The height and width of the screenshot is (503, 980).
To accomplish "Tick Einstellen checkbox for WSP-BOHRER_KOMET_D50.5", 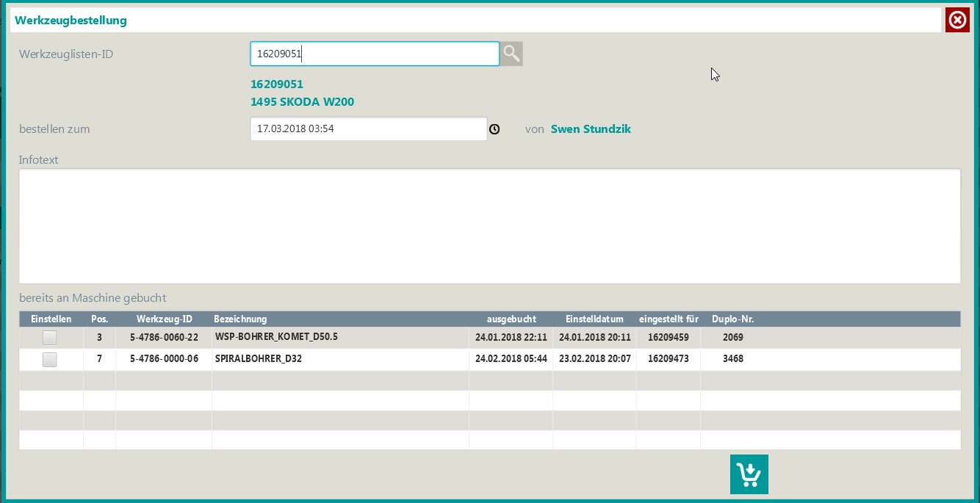I will click(50, 338).
